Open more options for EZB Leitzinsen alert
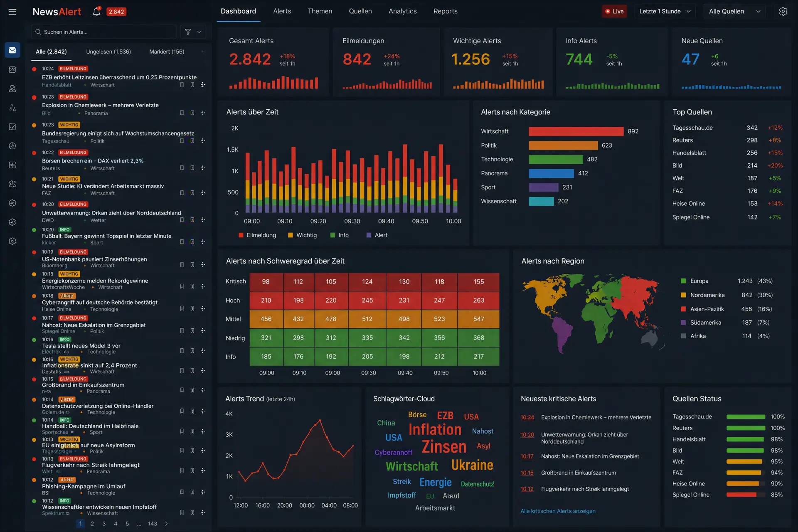The height and width of the screenshot is (532, 798). tap(203, 85)
